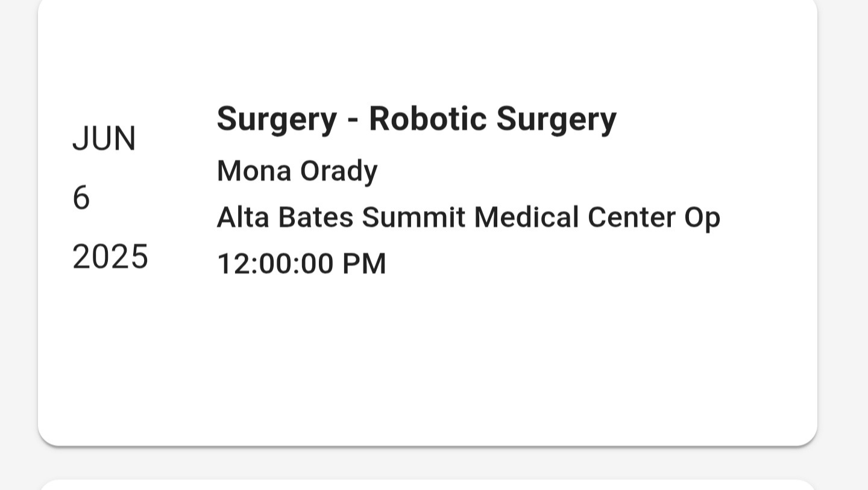Screen dimensions: 868x490
Task: Select the day number 6 in the date
Action: pyautogui.click(x=81, y=198)
